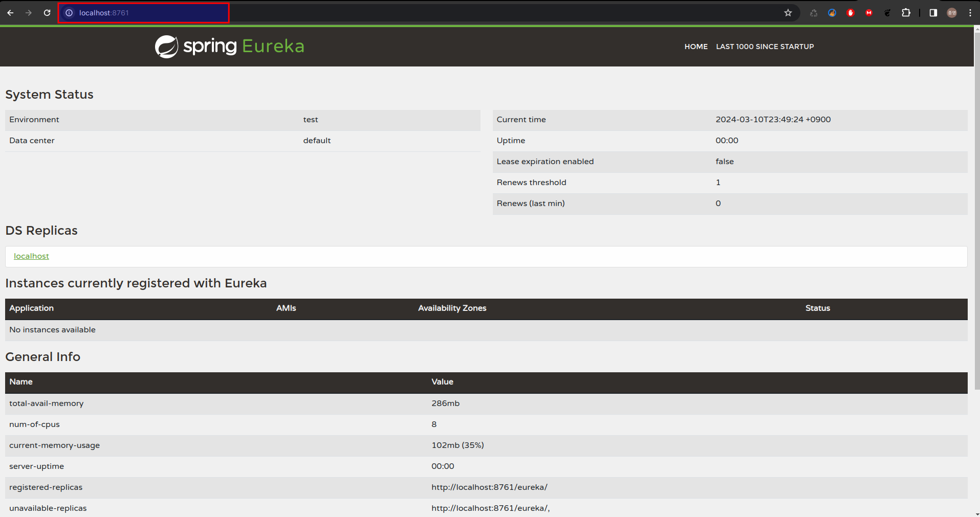980x517 pixels.
Task: Select the 'unavailable-replicas' row name
Action: [48, 508]
